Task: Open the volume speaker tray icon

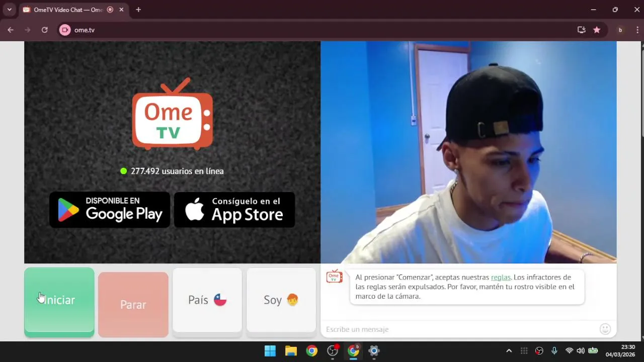Action: pos(581,351)
